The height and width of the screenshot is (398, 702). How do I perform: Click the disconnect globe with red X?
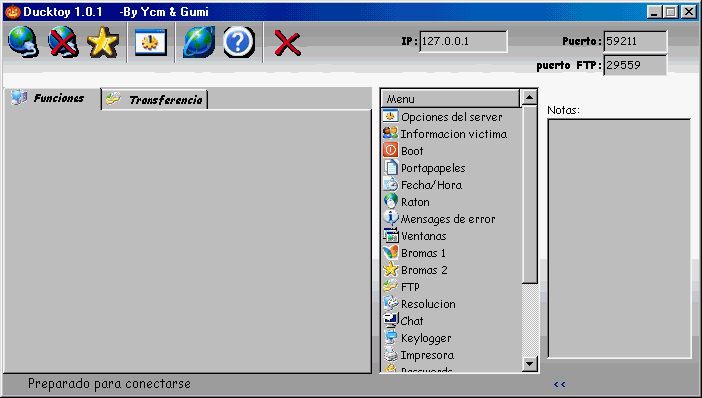[63, 42]
